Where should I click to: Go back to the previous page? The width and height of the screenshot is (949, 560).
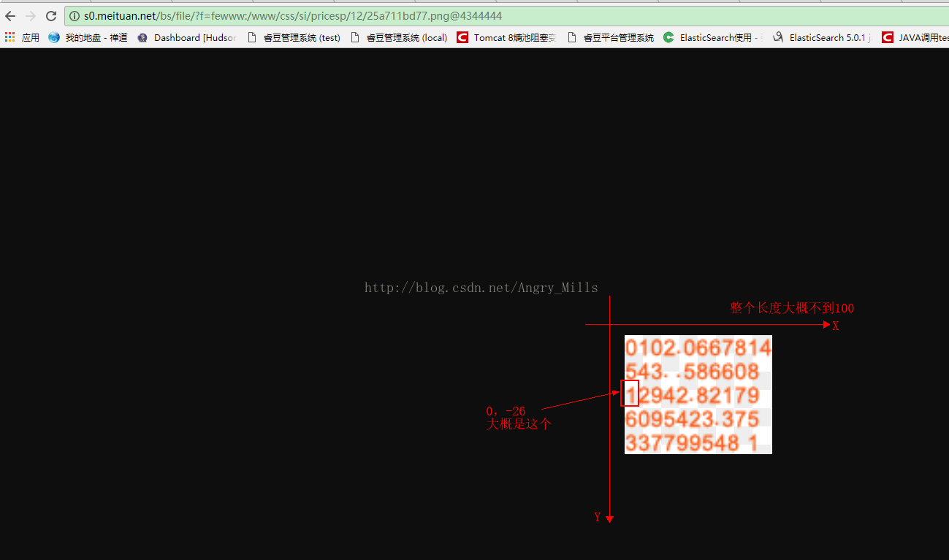(x=10, y=16)
